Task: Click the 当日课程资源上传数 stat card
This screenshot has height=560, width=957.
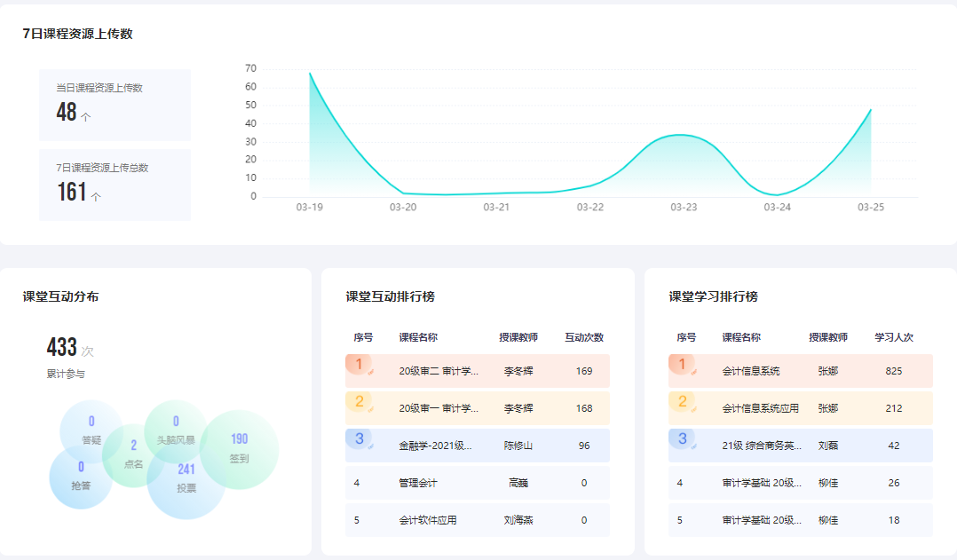Action: click(x=115, y=105)
